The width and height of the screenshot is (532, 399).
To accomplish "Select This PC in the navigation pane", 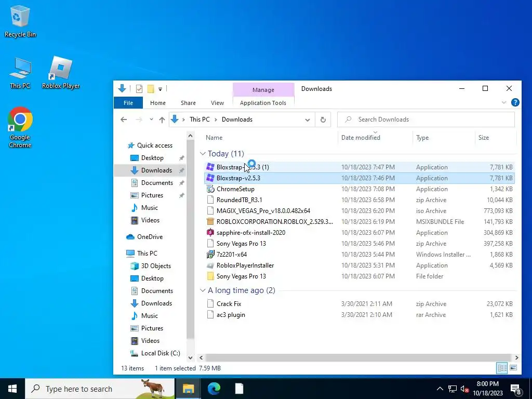I will [x=147, y=253].
